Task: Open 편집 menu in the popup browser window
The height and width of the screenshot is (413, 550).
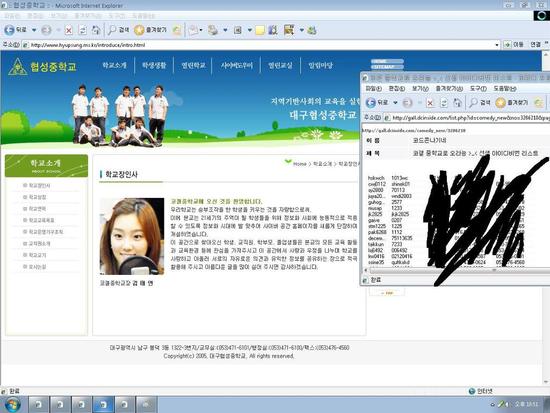Action: tap(397, 88)
